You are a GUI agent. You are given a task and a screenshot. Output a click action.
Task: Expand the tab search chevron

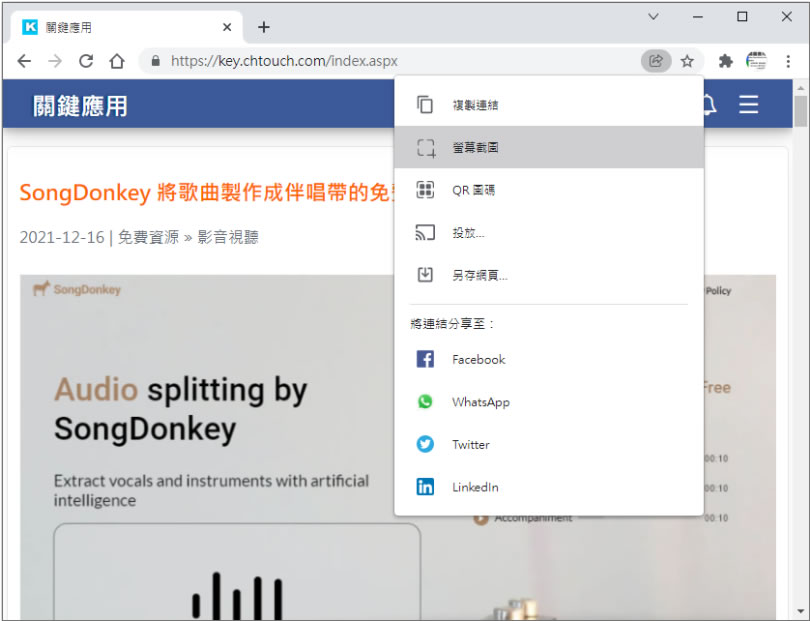click(x=653, y=17)
